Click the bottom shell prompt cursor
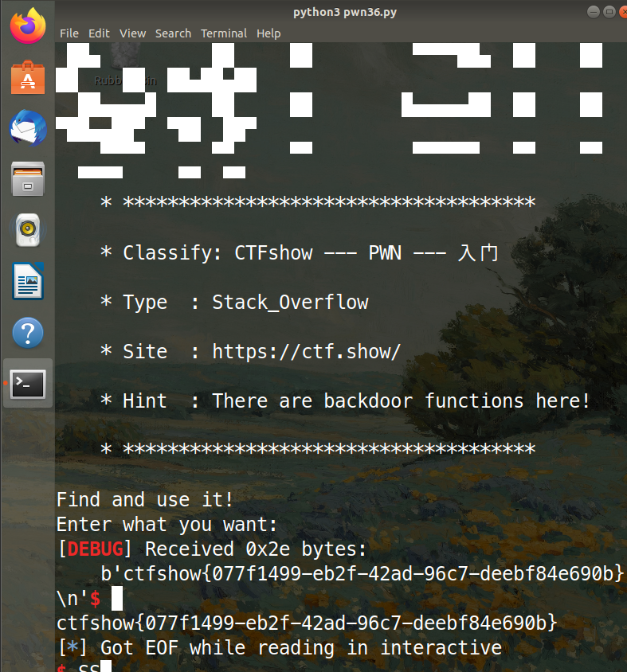627x672 pixels. (x=106, y=667)
